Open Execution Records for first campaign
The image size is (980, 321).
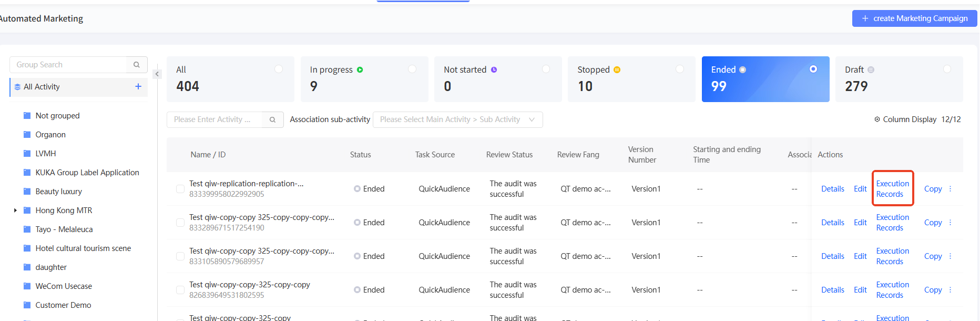pos(892,189)
